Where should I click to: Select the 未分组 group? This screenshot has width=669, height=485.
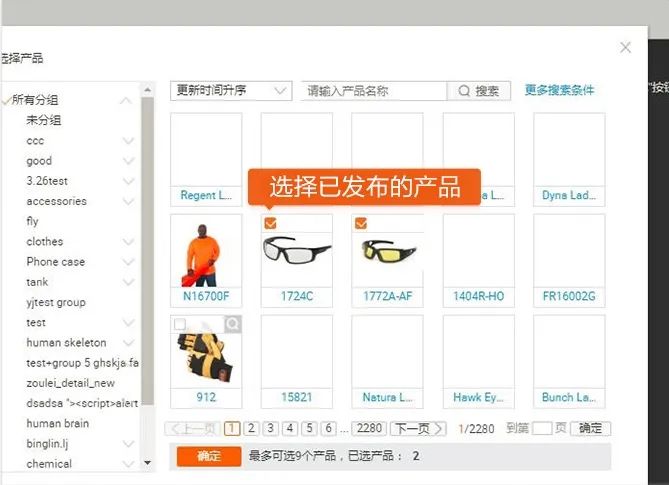point(44,120)
